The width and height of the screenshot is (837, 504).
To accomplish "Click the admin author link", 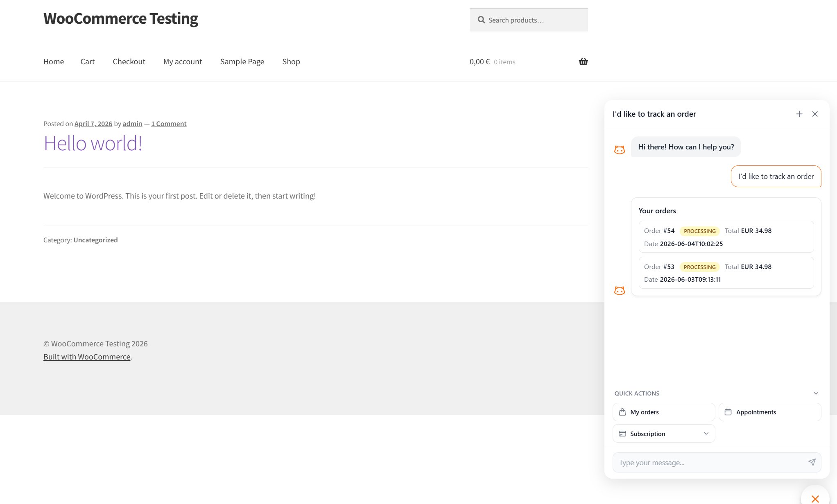I will coord(132,124).
